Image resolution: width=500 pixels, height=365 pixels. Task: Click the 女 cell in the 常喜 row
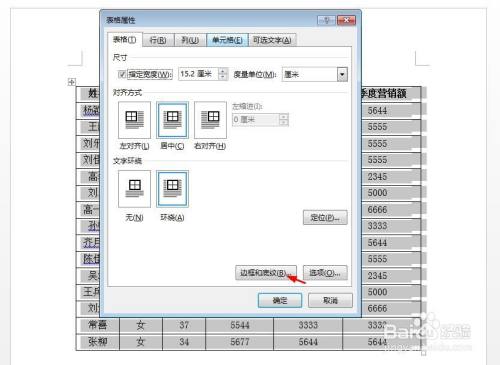(141, 325)
